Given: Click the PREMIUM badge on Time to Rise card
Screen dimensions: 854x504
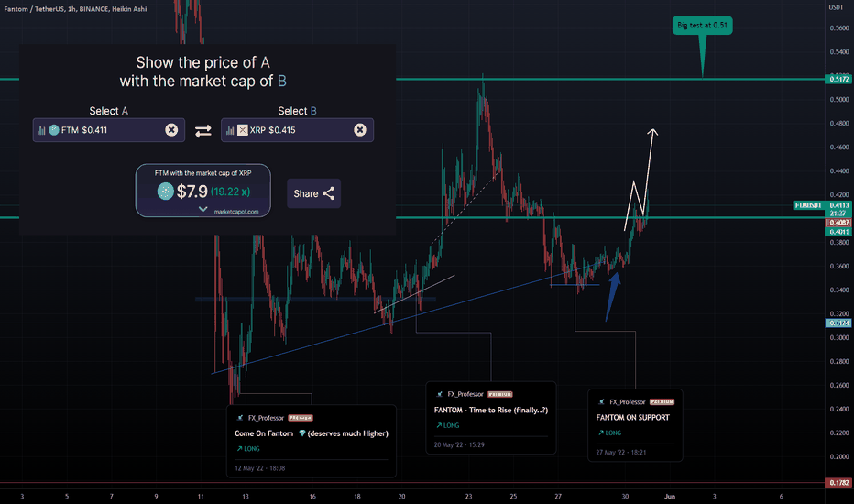Looking at the screenshot, I should [x=500, y=394].
